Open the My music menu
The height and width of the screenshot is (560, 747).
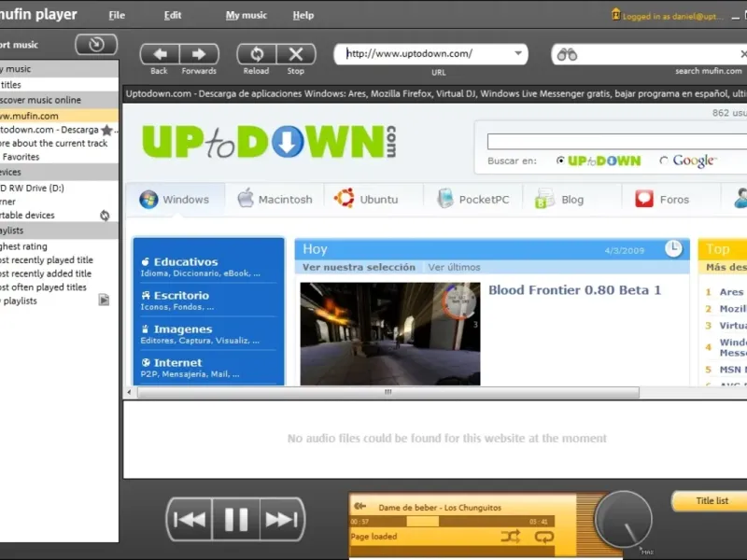[247, 15]
